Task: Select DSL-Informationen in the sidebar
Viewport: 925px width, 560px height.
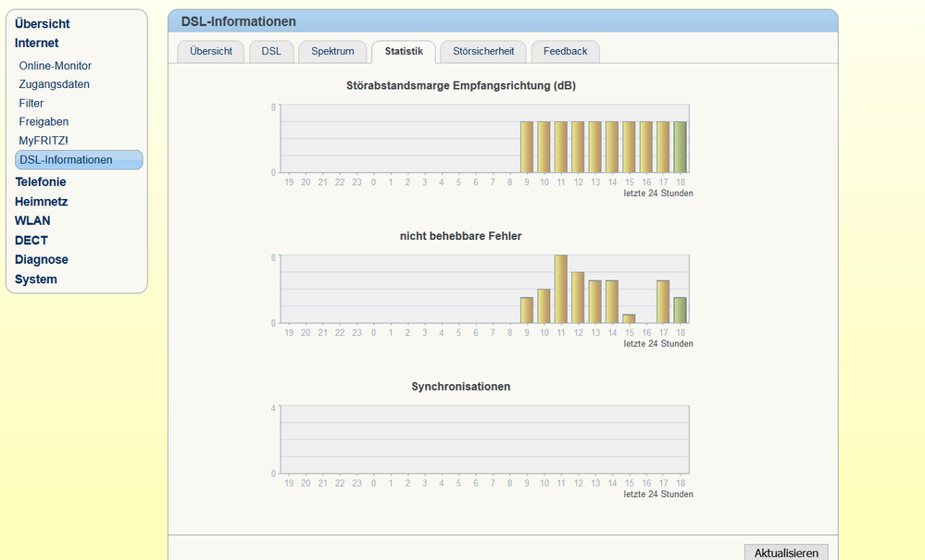Action: pos(66,160)
